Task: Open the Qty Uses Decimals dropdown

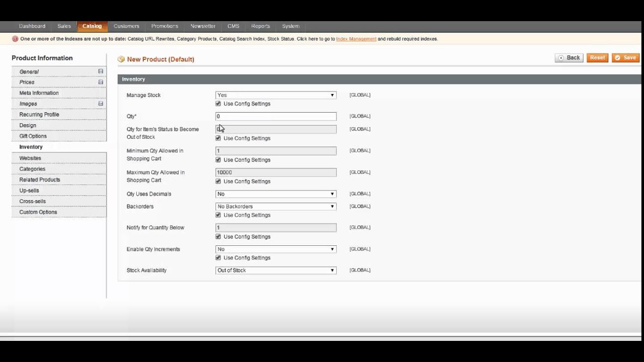Action: (276, 194)
